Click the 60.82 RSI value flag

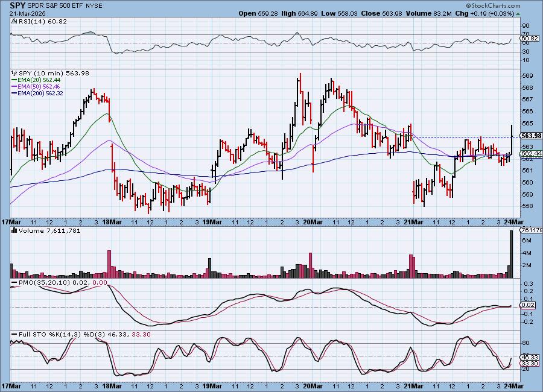530,39
